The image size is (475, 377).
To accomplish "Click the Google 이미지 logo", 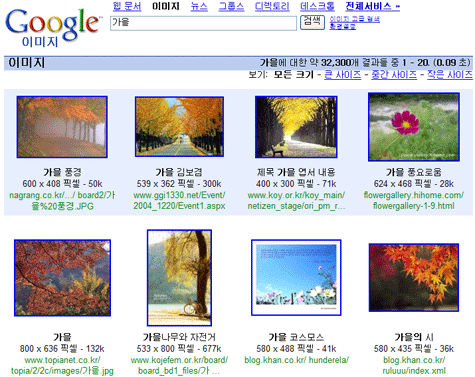I will pyautogui.click(x=53, y=28).
